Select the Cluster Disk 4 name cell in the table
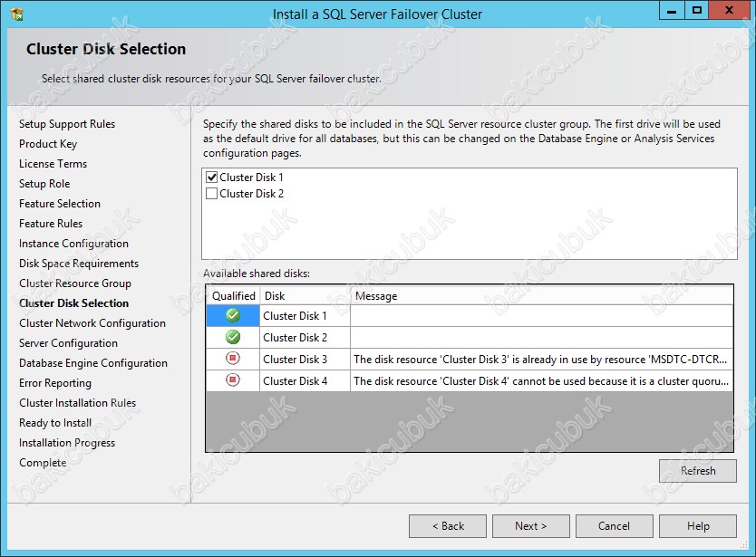 tap(305, 380)
